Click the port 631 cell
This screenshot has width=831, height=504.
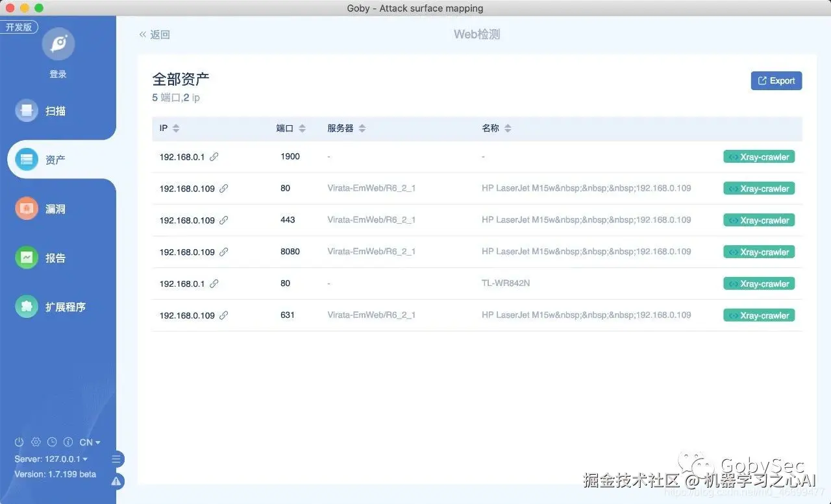pyautogui.click(x=288, y=315)
